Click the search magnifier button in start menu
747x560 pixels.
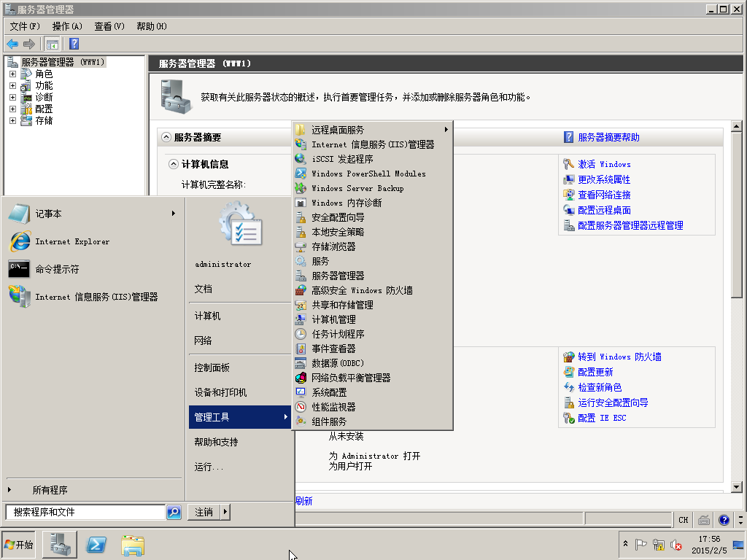pyautogui.click(x=174, y=512)
